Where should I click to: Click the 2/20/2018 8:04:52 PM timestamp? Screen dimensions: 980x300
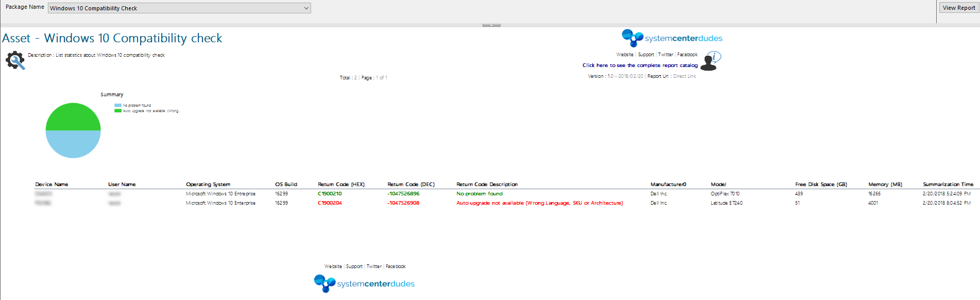click(x=947, y=203)
